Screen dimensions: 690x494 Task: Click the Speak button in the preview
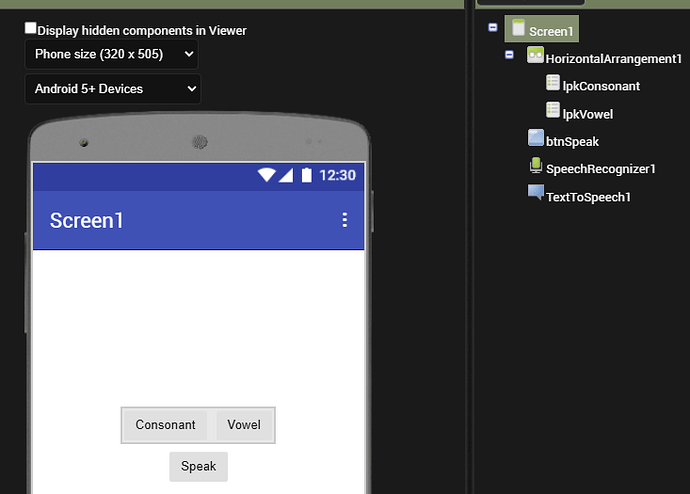pos(198,466)
